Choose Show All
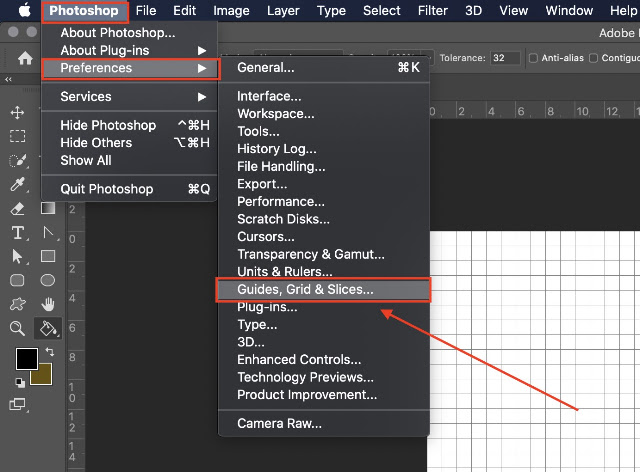 pos(129,160)
